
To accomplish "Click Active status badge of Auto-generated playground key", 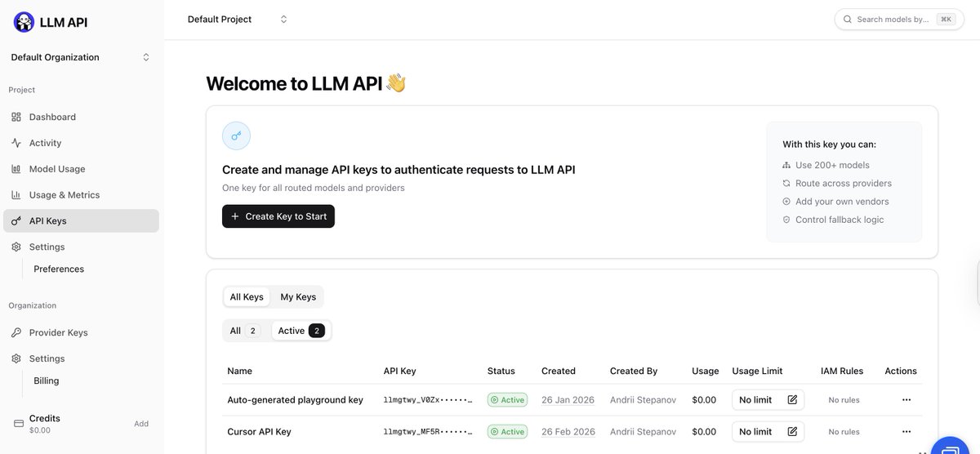I will coord(507,400).
